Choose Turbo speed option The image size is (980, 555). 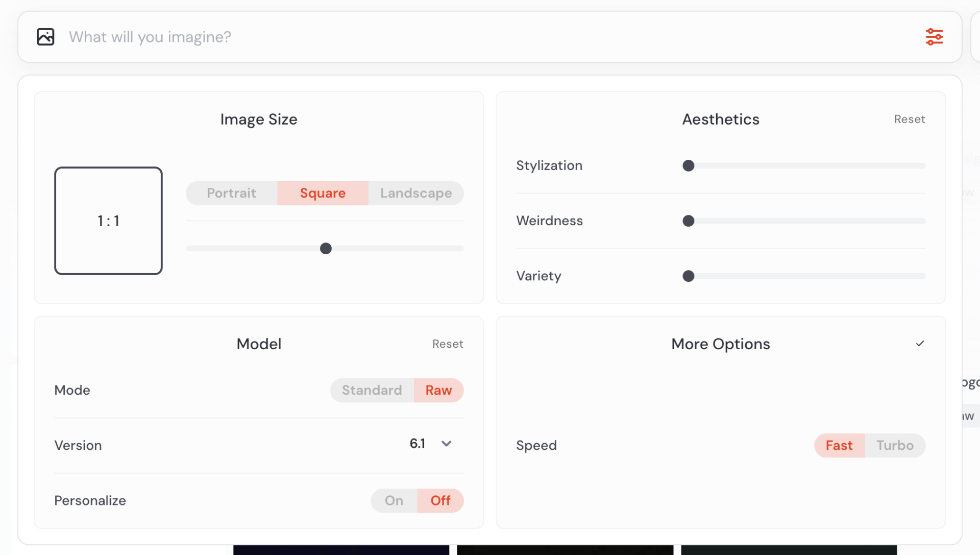click(895, 445)
